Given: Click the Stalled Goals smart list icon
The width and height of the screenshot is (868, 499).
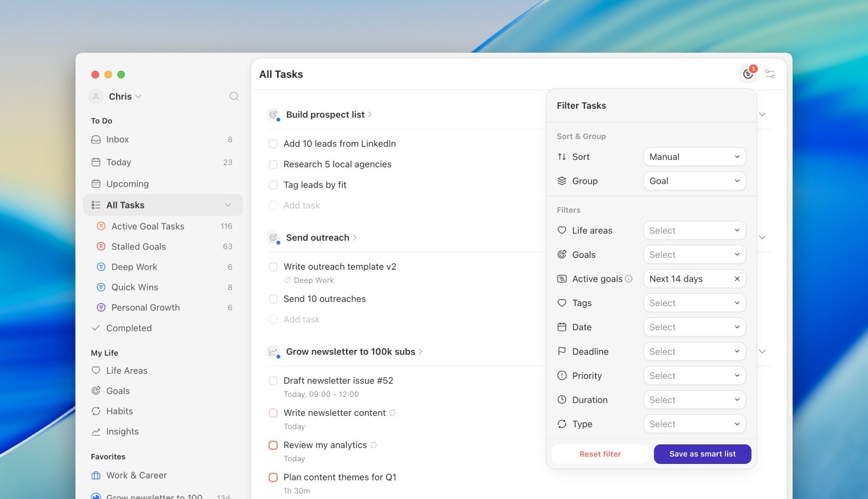Looking at the screenshot, I should coord(101,247).
